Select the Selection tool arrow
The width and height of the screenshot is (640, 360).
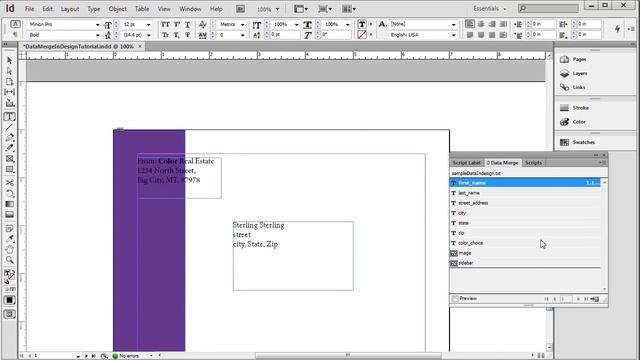9,60
